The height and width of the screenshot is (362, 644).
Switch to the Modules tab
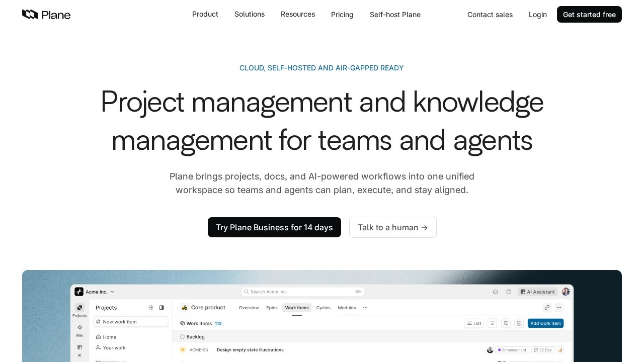pos(347,308)
